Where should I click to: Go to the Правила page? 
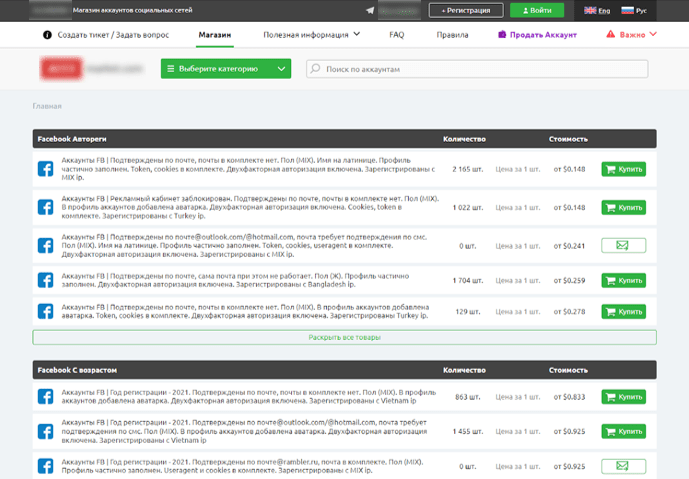(x=453, y=34)
